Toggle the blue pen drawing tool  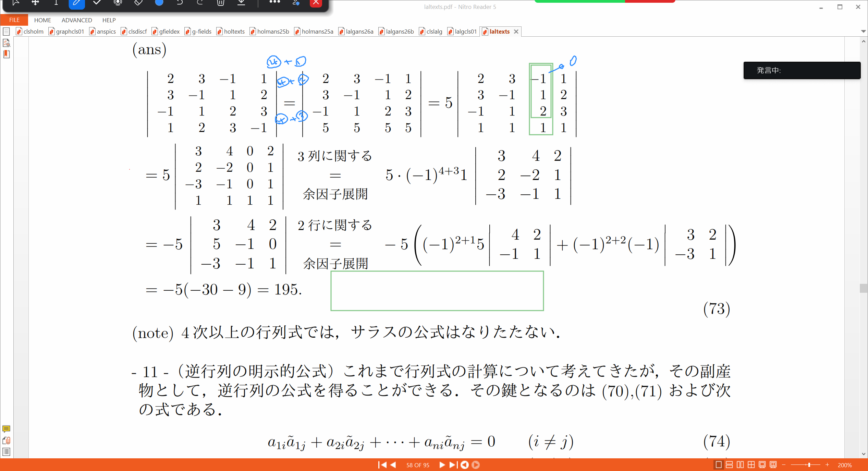coord(77,3)
